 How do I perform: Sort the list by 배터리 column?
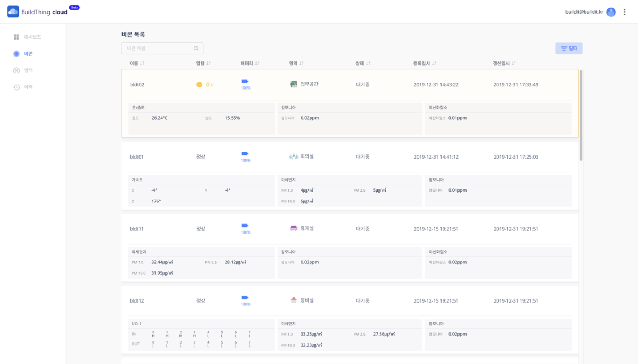pyautogui.click(x=250, y=63)
